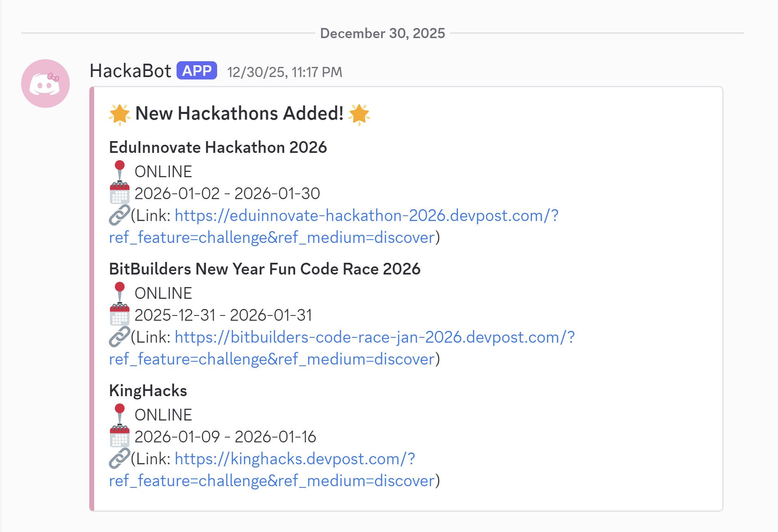Open the KingHacks devpost link
Image resolution: width=778 pixels, height=532 pixels.
click(293, 459)
